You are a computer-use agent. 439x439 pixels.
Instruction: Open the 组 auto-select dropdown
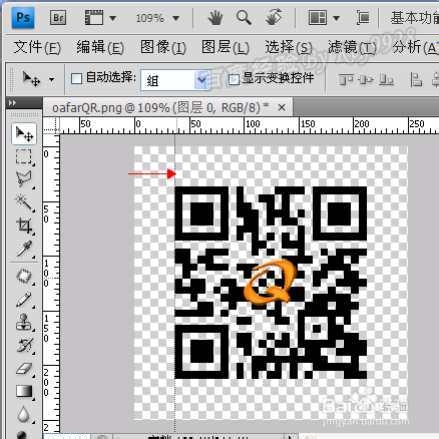pos(176,80)
